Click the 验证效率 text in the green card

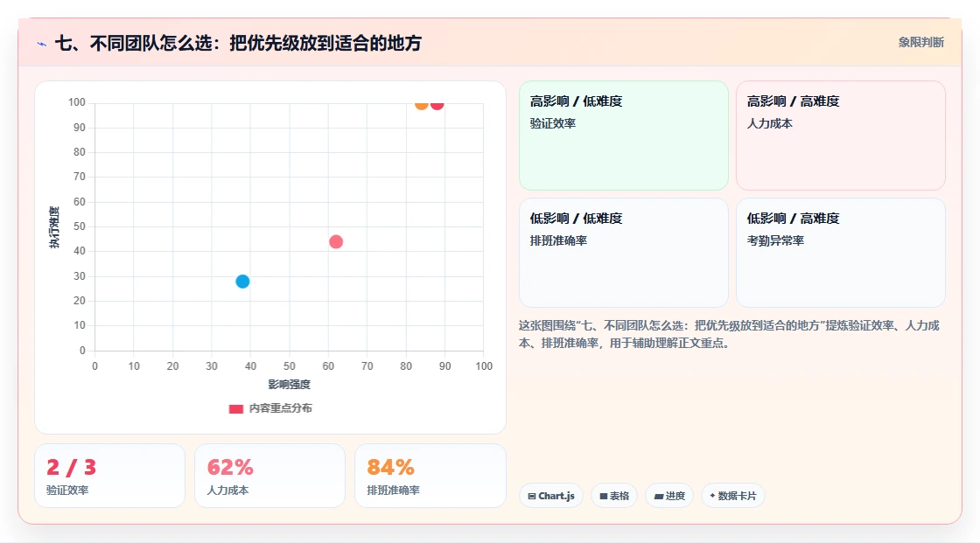coord(553,123)
